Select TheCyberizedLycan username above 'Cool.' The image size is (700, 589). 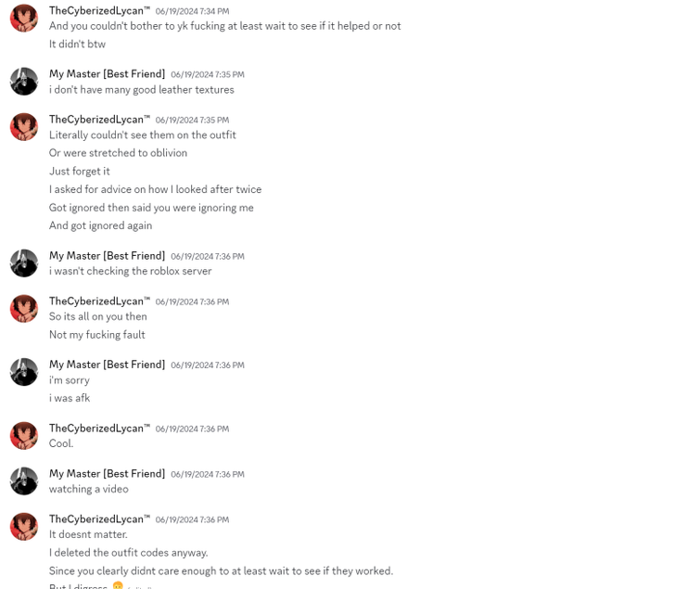coord(99,429)
